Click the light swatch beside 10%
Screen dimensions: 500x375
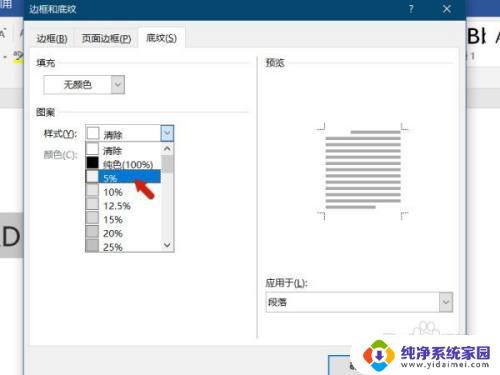[x=92, y=190]
